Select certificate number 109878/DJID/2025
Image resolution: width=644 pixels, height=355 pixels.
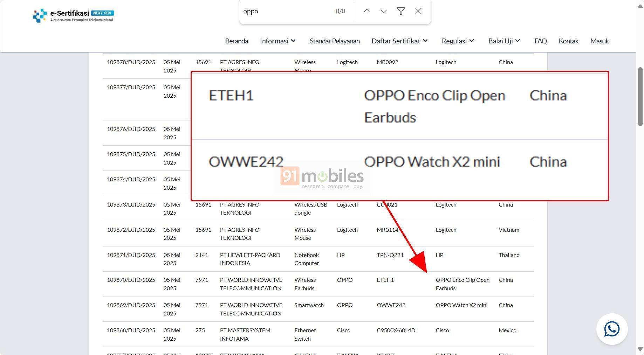click(131, 62)
